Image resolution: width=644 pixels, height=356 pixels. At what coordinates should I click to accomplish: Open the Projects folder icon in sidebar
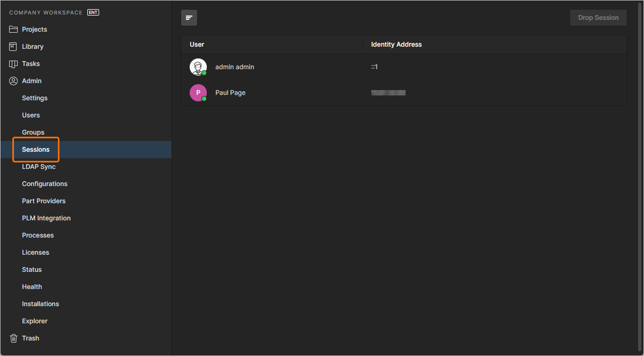[13, 29]
